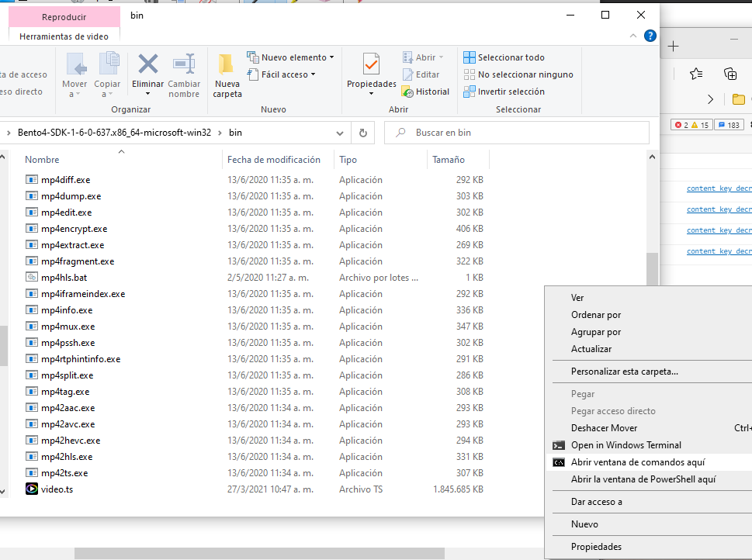The height and width of the screenshot is (560, 752).
Task: Choose Abrir la ventana de PowerShell aquí
Action: [643, 479]
